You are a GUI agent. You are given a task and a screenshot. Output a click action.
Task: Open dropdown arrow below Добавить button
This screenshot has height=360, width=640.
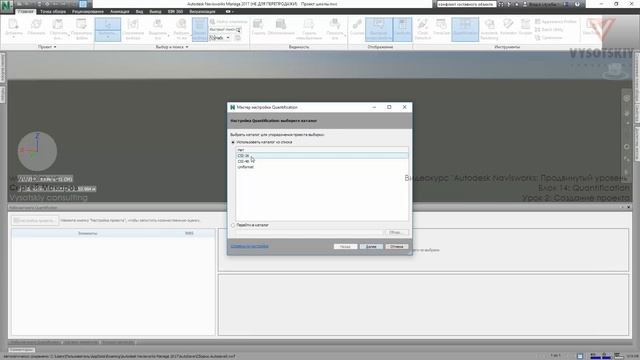(13, 38)
